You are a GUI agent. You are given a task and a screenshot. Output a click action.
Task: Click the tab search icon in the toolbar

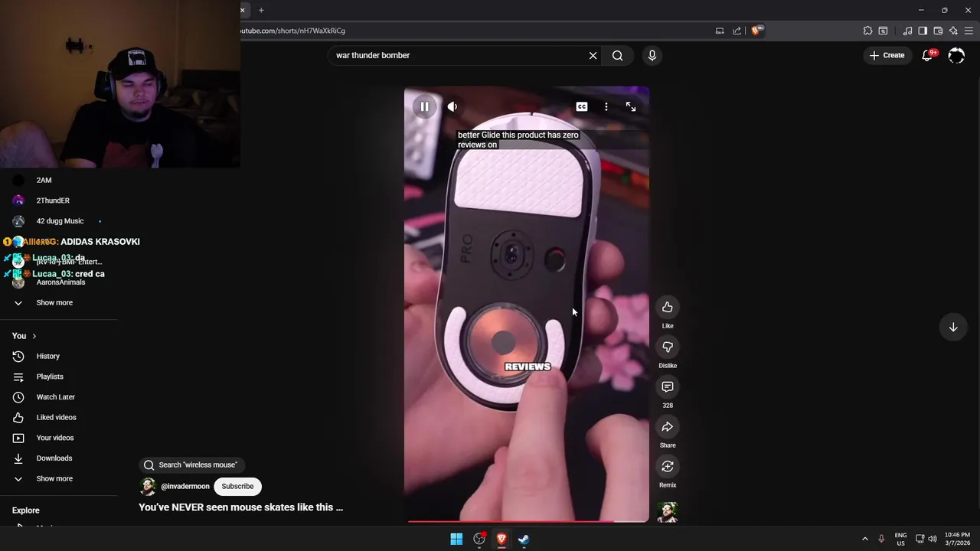tap(883, 31)
